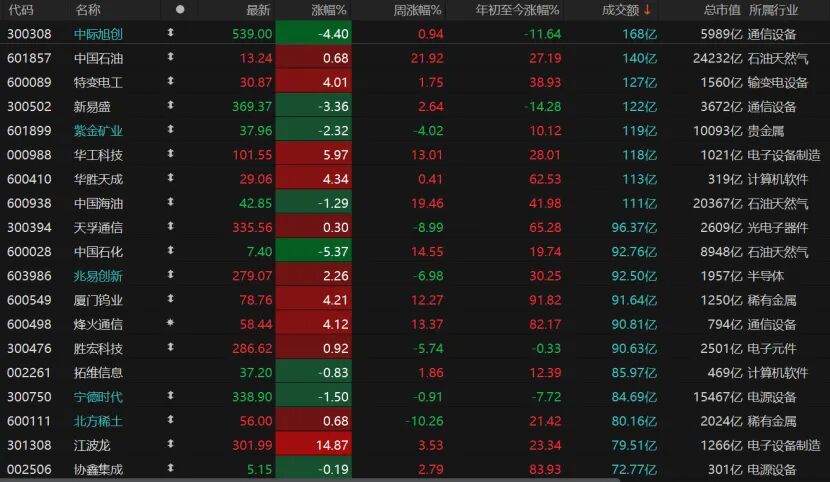Screen dimensions: 830x482
Task: Select stock code 002261
Action: [x=29, y=372]
